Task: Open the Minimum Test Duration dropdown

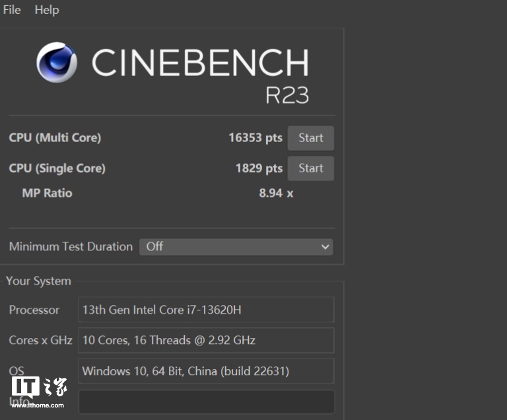Action: tap(236, 247)
